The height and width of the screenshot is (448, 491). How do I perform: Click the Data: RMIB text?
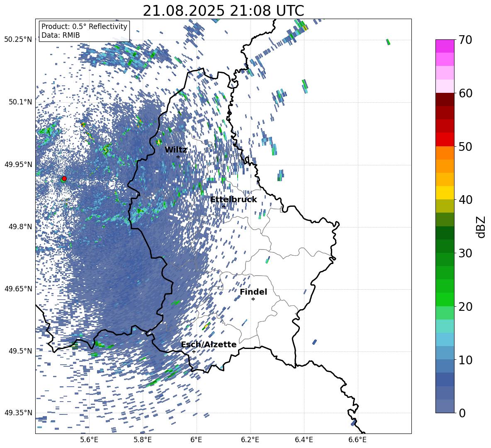tap(61, 35)
